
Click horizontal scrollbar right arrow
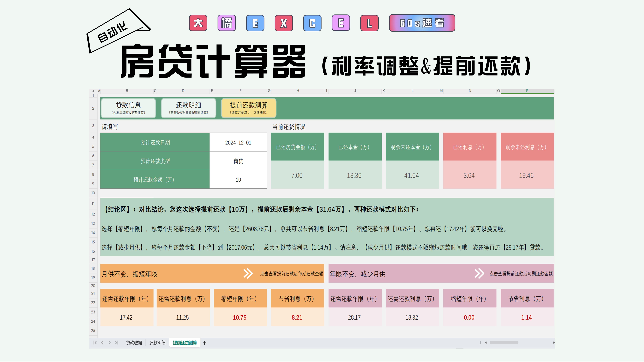coord(554,342)
